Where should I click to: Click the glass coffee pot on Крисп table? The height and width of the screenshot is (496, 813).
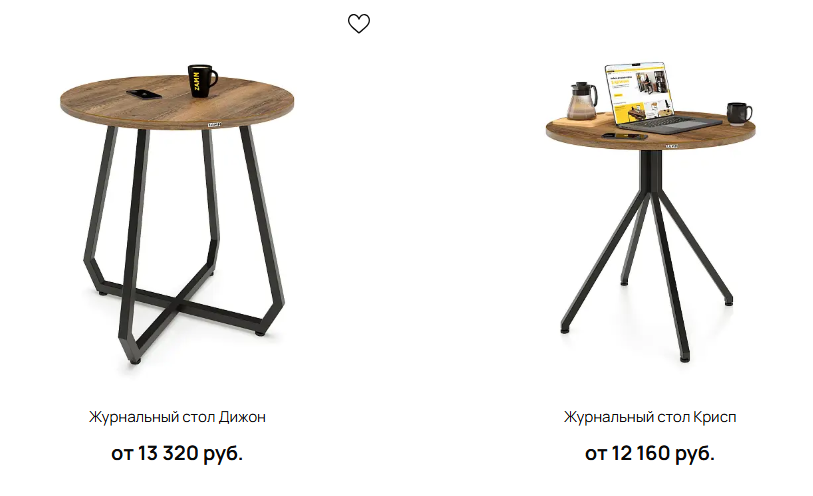coord(582,101)
